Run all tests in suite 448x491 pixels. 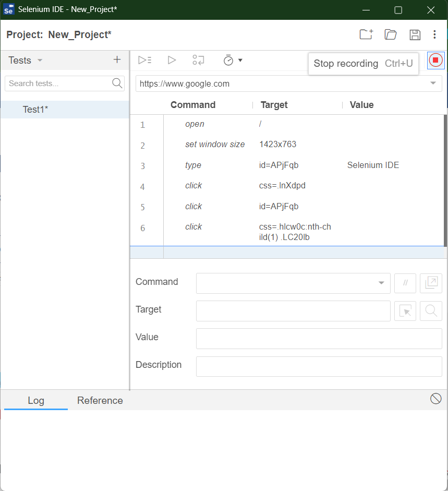click(x=145, y=60)
